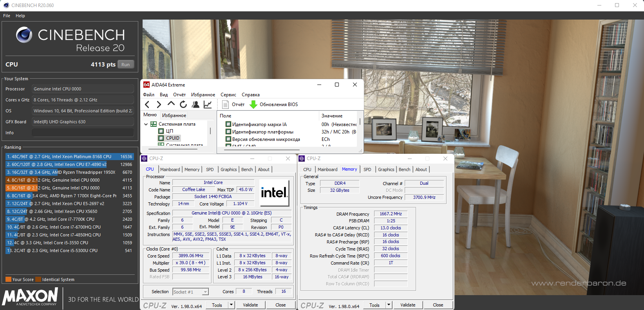644x310 pixels.
Task: Open the line graph icon in AIDA64 toolbar
Action: pyautogui.click(x=208, y=105)
